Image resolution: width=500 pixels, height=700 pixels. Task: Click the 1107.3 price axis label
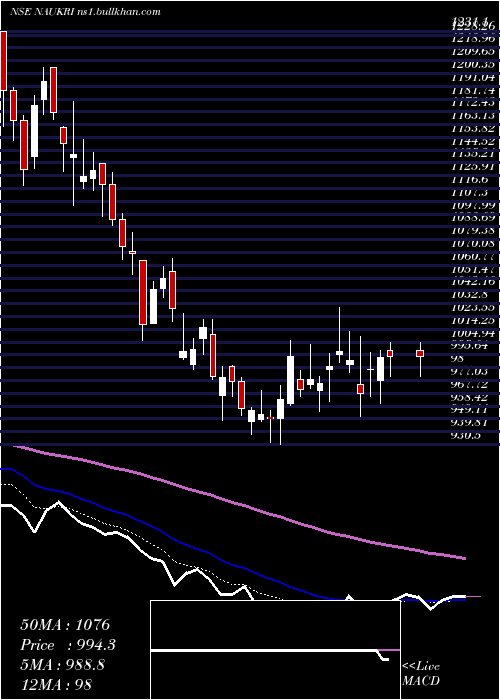(469, 192)
